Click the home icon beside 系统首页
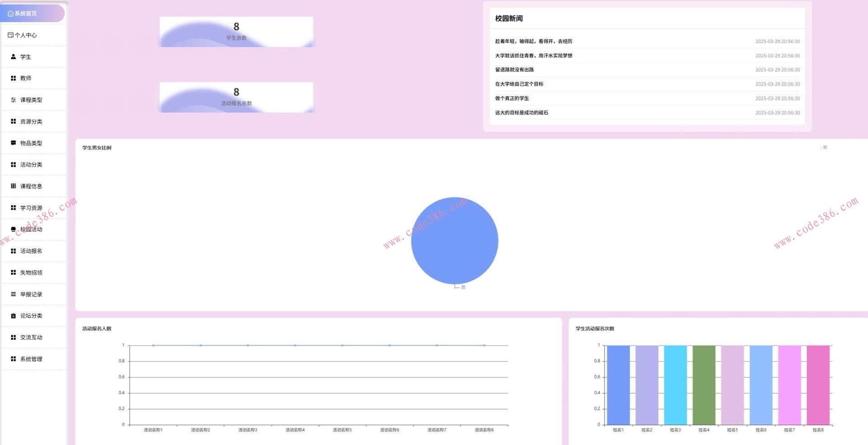The image size is (868, 445). (x=11, y=14)
